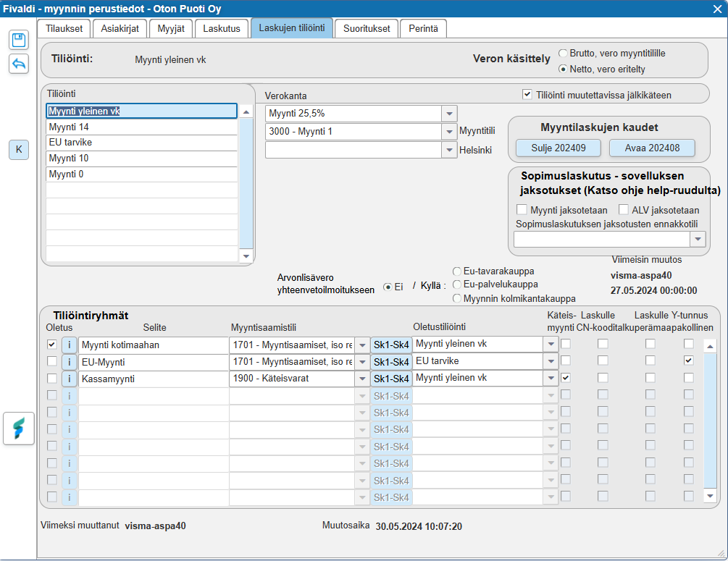Screen dimensions: 728x561
Task: Toggle Tiliöinti muutettavissa jälkikäteen checkbox
Action: tap(527, 94)
